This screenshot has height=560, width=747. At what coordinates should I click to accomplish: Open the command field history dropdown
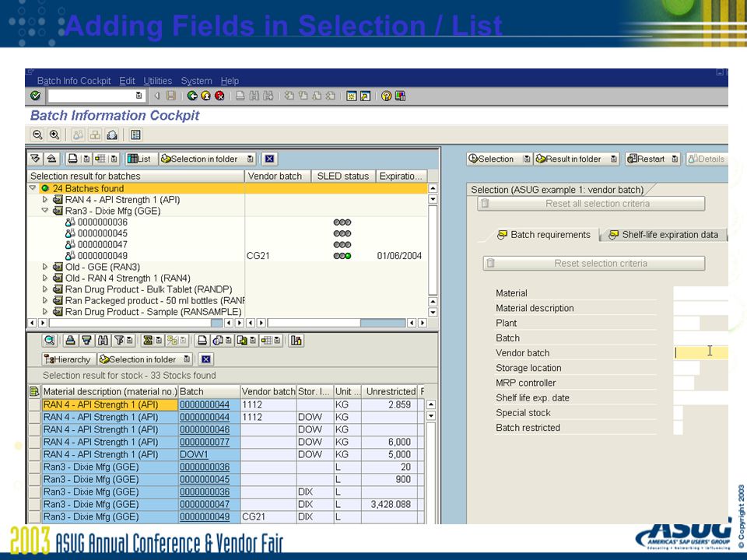(139, 96)
